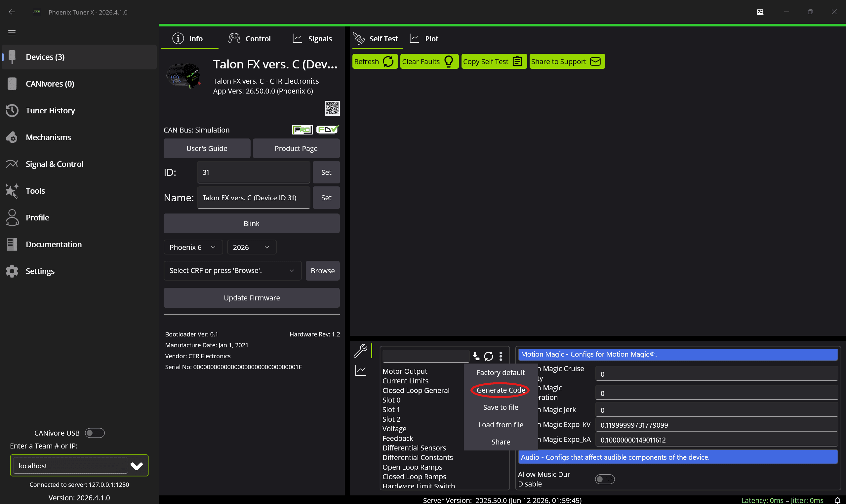Image resolution: width=846 pixels, height=504 pixels.
Task: Select the plot chart side icon
Action: pos(360,370)
